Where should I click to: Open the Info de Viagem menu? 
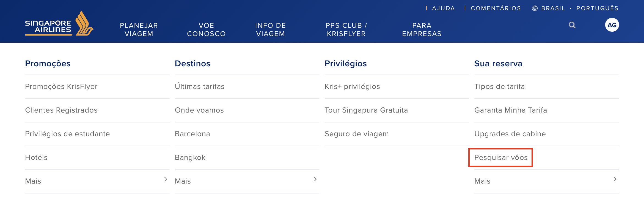pyautogui.click(x=271, y=29)
